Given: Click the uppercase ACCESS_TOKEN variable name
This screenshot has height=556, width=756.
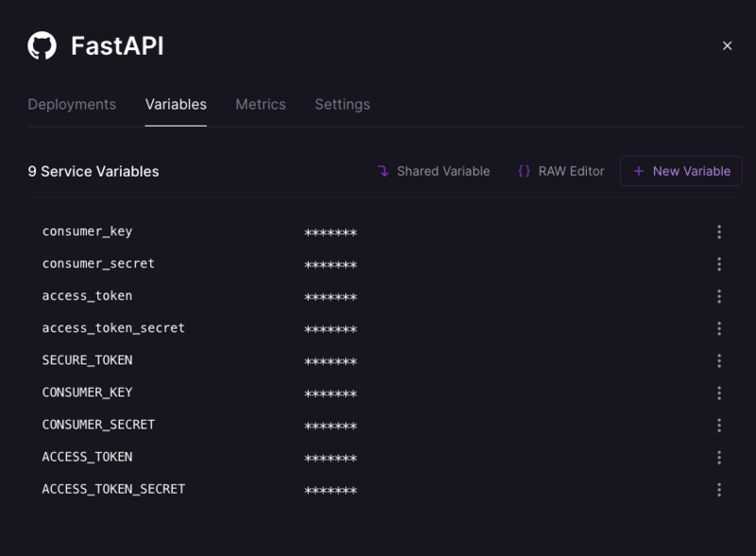Looking at the screenshot, I should tap(87, 457).
